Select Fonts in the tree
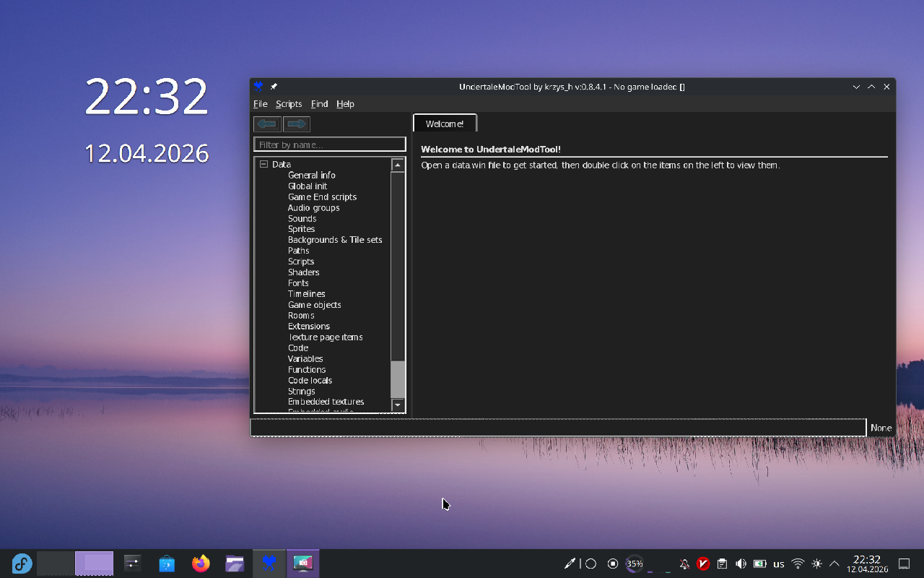This screenshot has height=578, width=924. (298, 283)
